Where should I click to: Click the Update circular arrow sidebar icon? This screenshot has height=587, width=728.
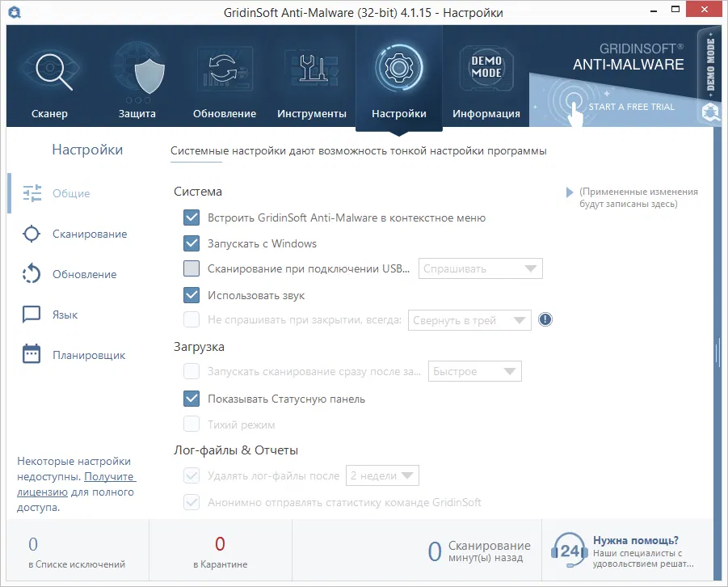[x=32, y=274]
